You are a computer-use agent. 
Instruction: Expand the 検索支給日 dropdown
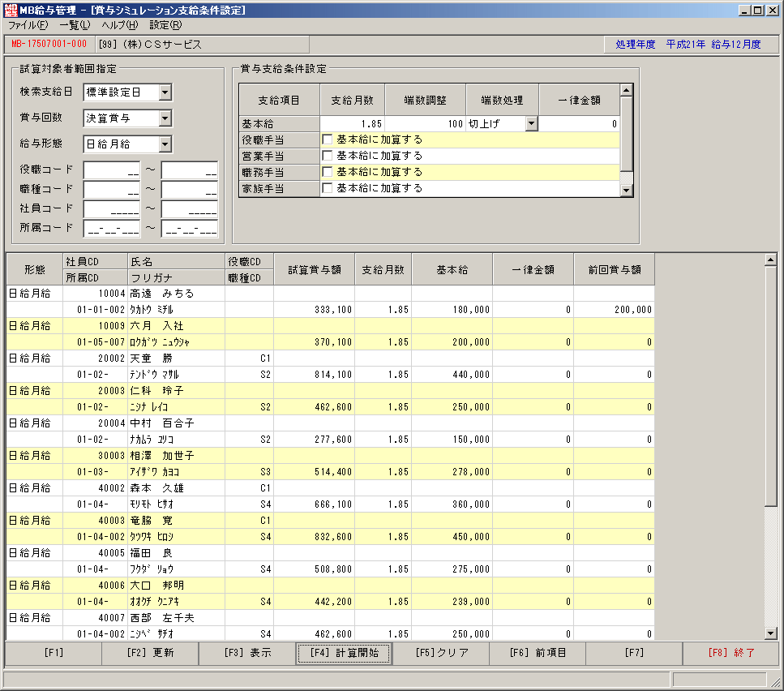[x=165, y=92]
